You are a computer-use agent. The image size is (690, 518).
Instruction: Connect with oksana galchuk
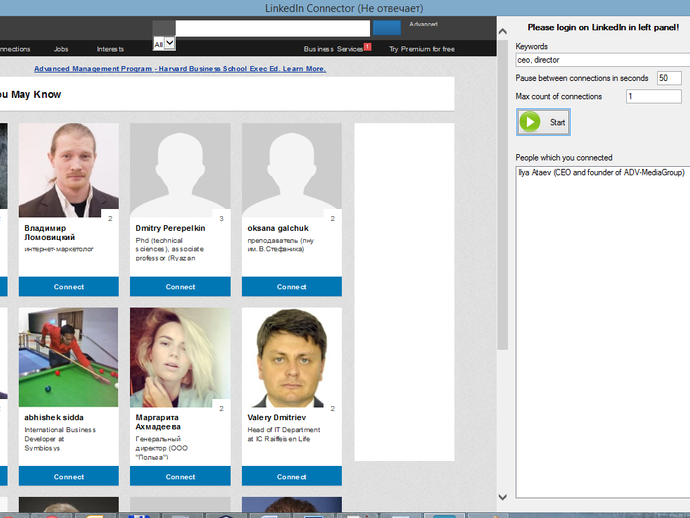(292, 287)
